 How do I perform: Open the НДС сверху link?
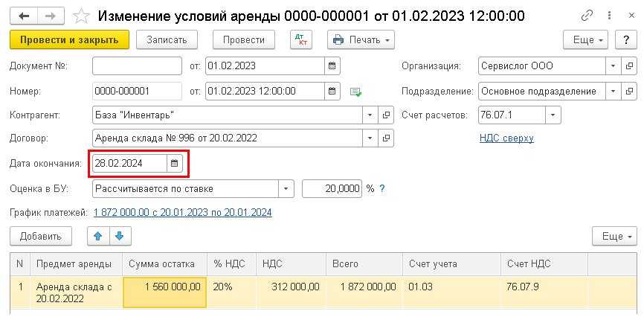click(506, 138)
